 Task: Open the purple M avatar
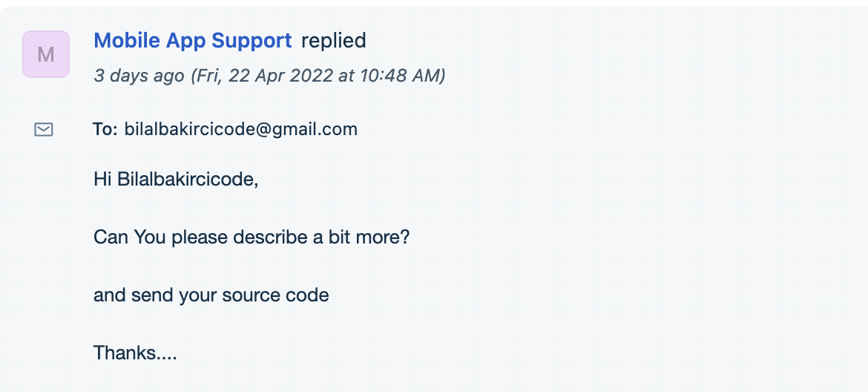pyautogui.click(x=46, y=54)
